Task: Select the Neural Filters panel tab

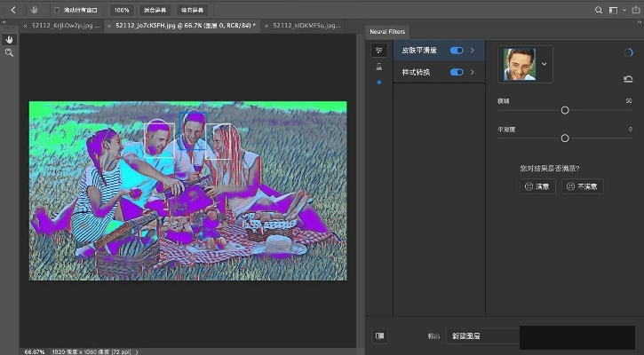Action: pos(387,32)
